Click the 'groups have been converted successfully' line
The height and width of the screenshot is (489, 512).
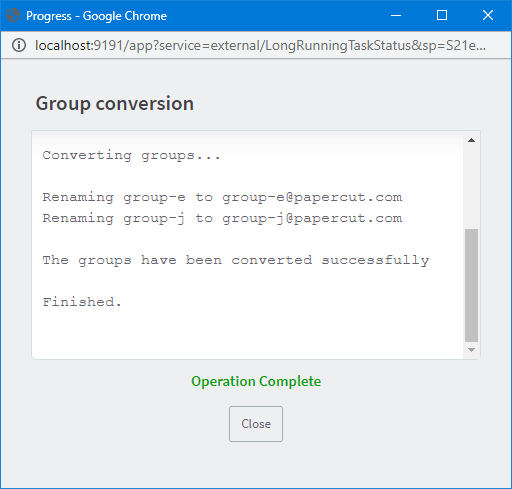(236, 260)
